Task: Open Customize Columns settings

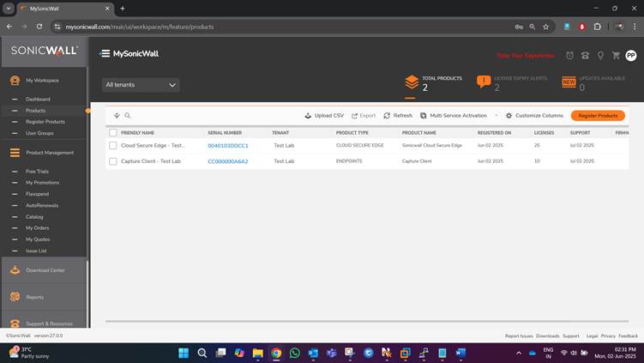Action: pos(534,116)
